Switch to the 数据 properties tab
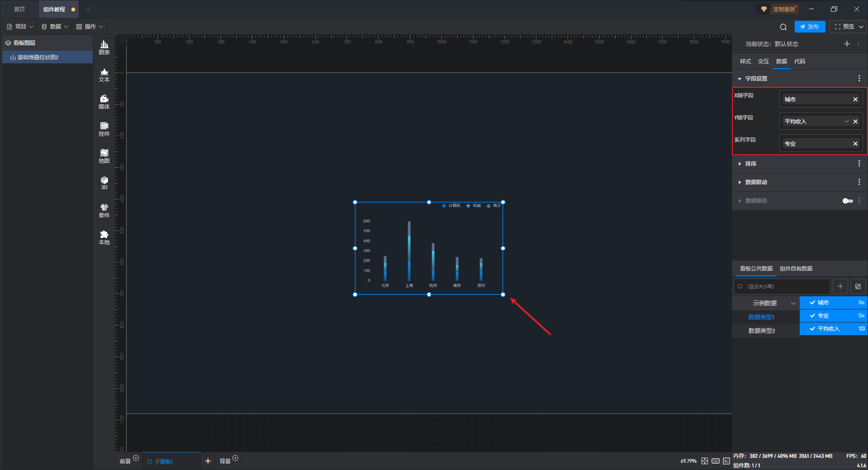The image size is (868, 470). [781, 62]
